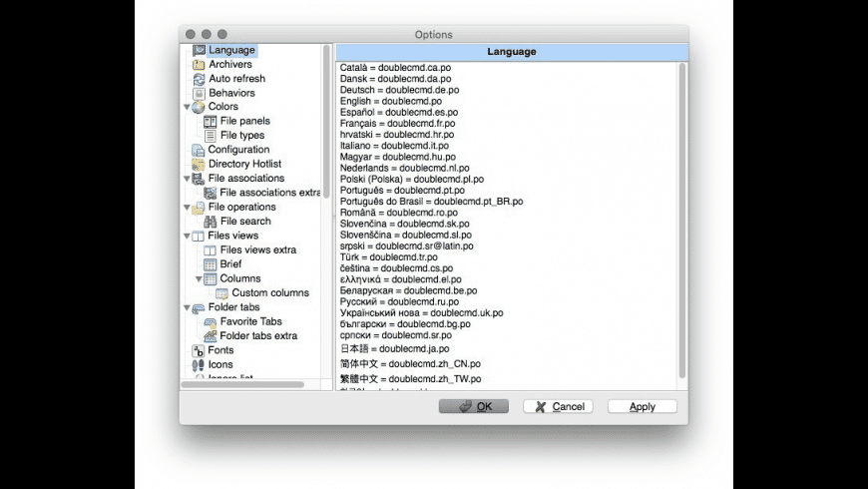Select Română = doublecmd.ro.po
Viewport: 868px width, 489px height.
tap(398, 213)
